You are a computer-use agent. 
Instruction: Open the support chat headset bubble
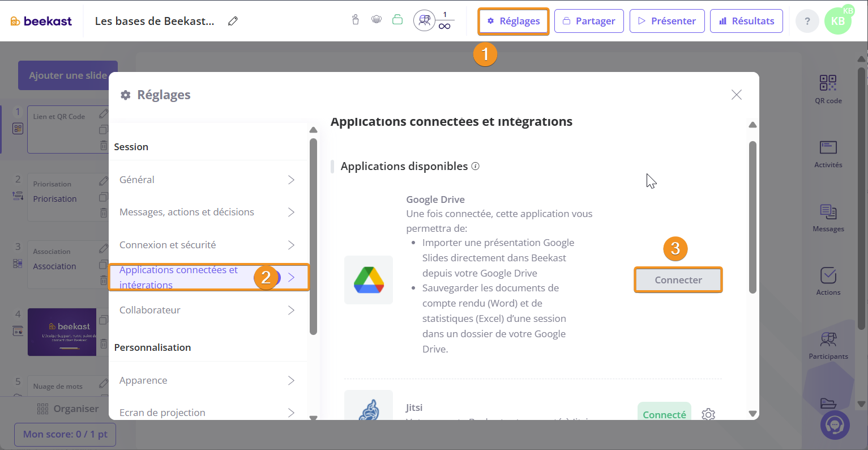point(835,424)
